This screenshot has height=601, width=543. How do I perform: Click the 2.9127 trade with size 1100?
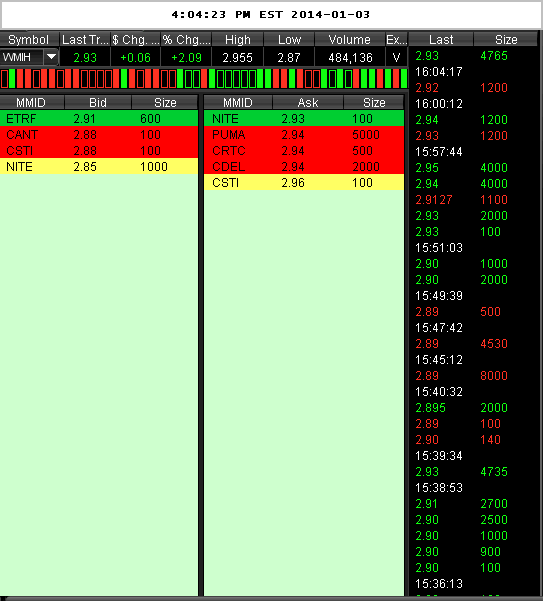(x=461, y=200)
